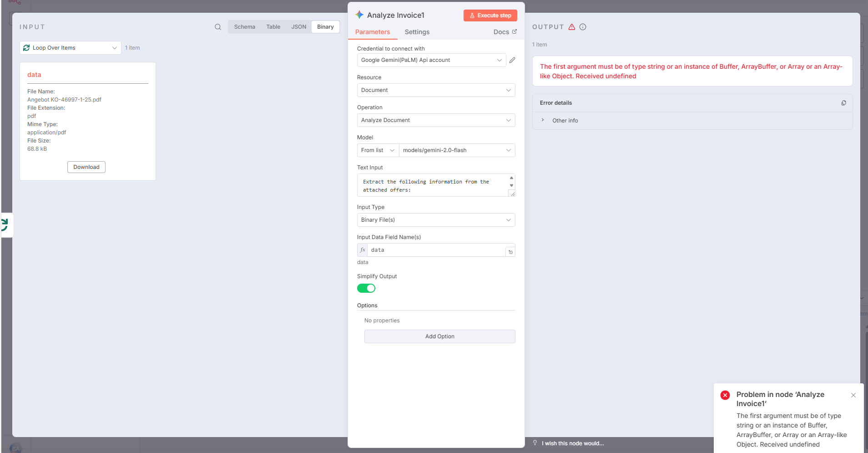Switch input view to JSON tab

(299, 27)
